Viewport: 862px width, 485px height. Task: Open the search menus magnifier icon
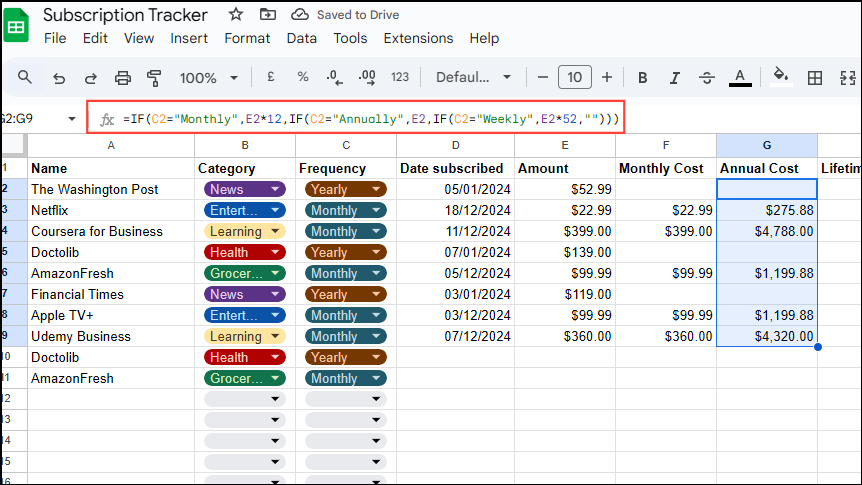pyautogui.click(x=25, y=78)
